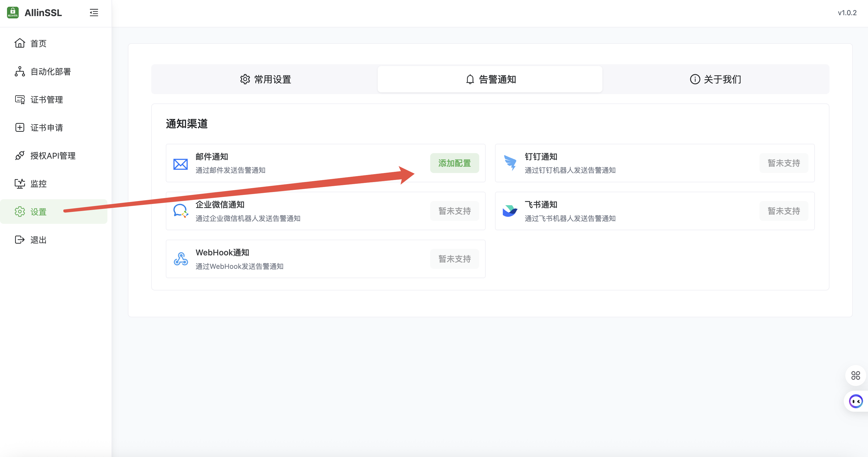Viewport: 868px width, 457px height.
Task: Click 退出 to log out
Action: click(38, 240)
